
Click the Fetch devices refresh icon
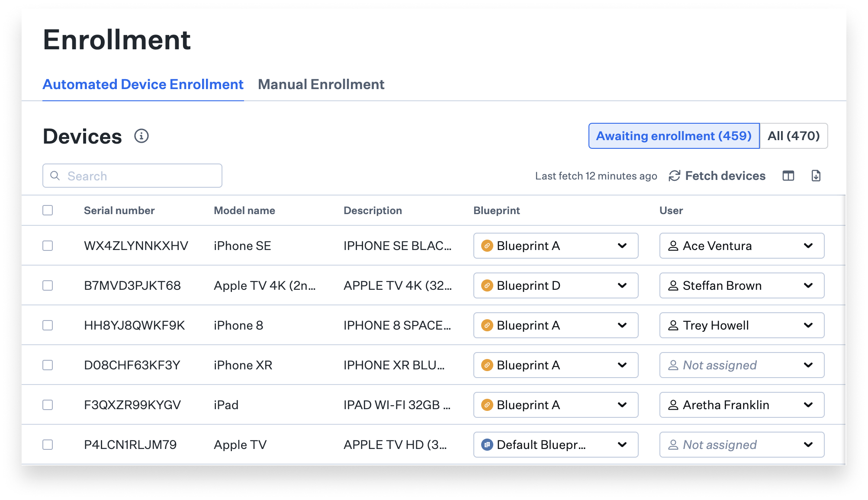tap(674, 176)
